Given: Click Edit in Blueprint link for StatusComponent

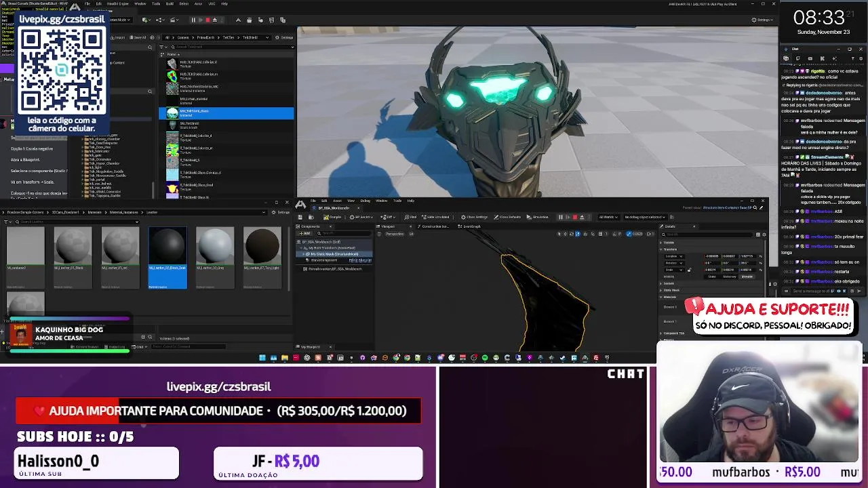Looking at the screenshot, I should 360,260.
